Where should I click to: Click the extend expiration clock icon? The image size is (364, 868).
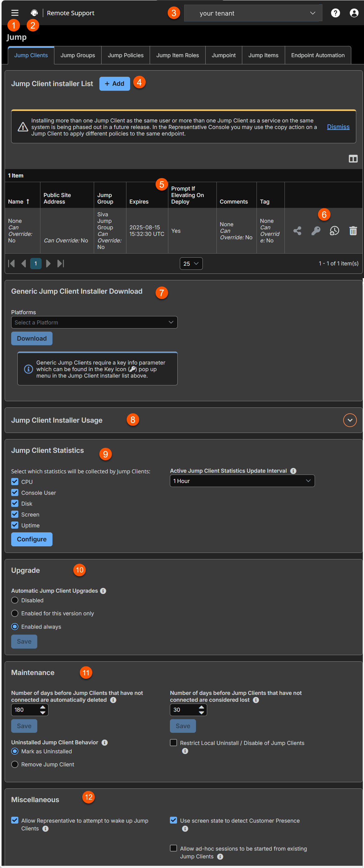(x=334, y=231)
